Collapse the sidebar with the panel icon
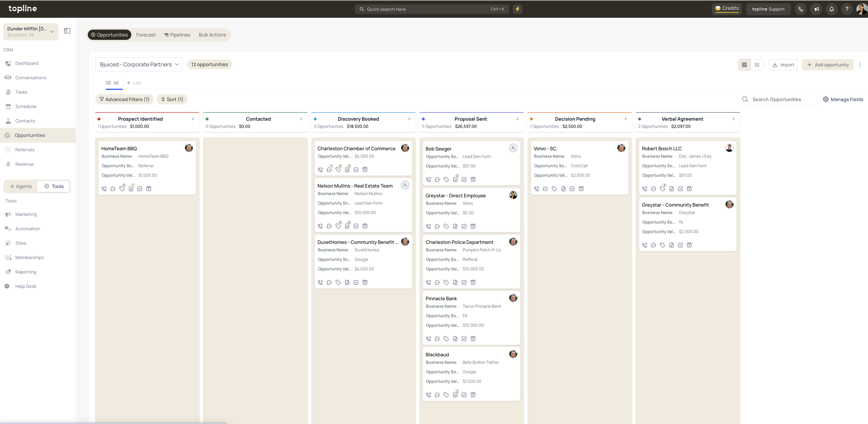Screen dimensions: 868x424 [67, 31]
